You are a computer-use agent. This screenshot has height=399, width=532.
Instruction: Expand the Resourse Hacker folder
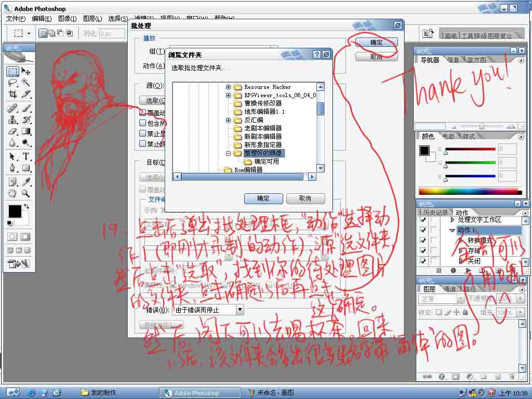[x=228, y=87]
